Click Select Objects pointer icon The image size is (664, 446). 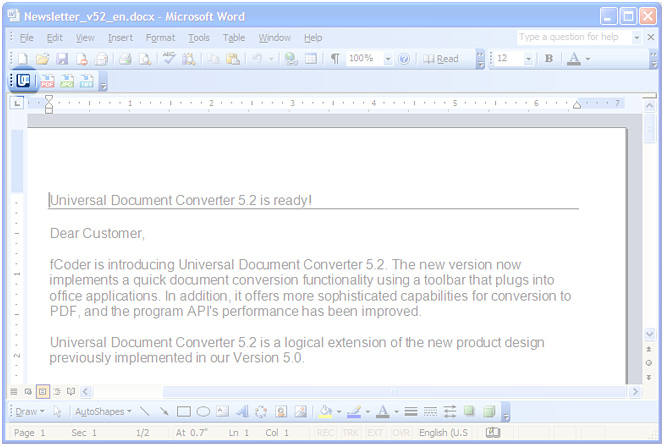(x=57, y=412)
